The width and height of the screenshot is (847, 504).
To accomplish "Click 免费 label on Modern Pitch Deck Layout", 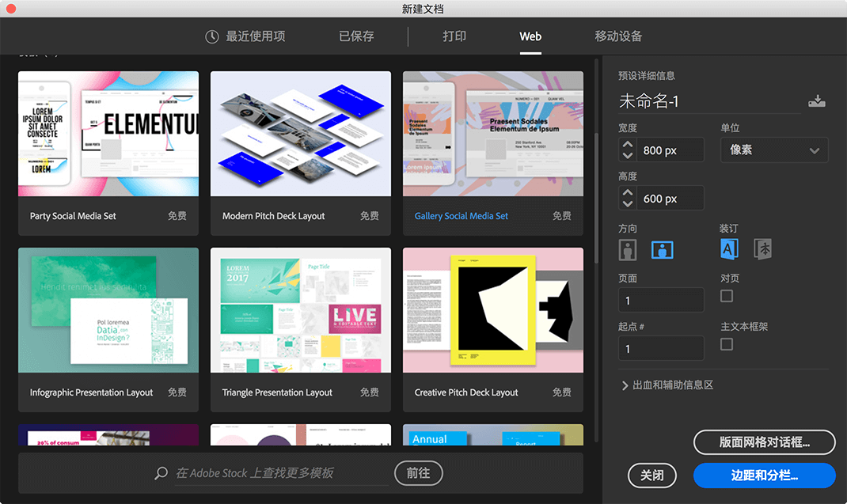I will click(x=370, y=216).
